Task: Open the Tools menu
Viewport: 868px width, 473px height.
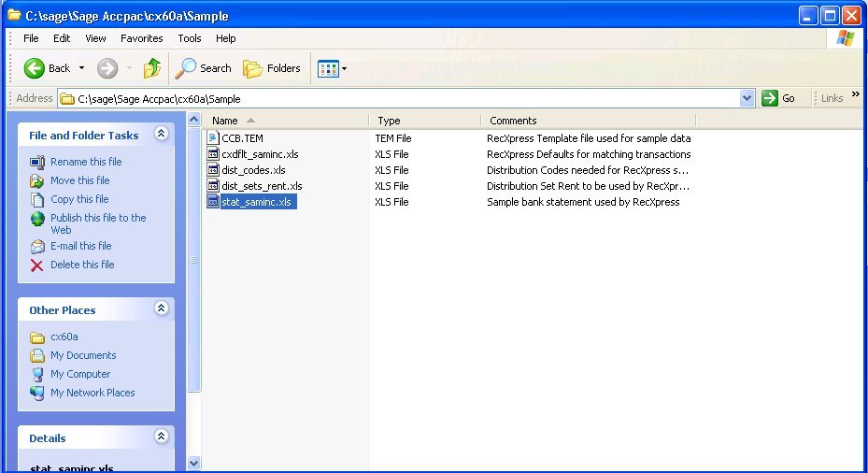Action: pyautogui.click(x=190, y=38)
